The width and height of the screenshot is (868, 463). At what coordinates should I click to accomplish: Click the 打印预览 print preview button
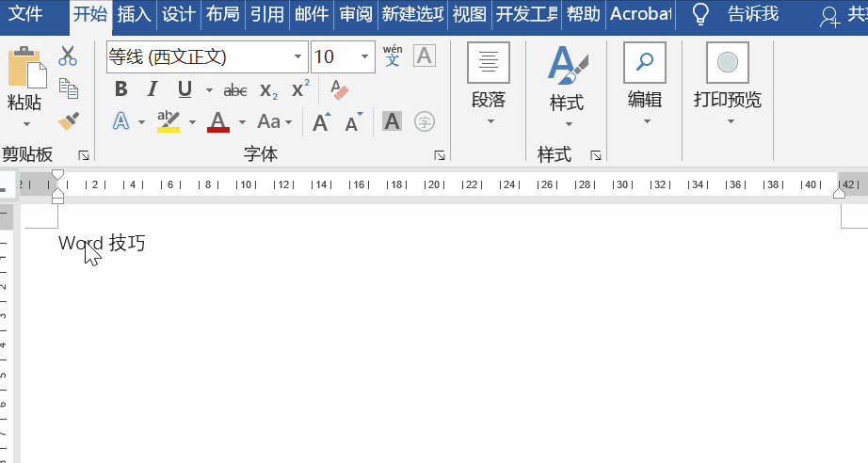point(728,85)
